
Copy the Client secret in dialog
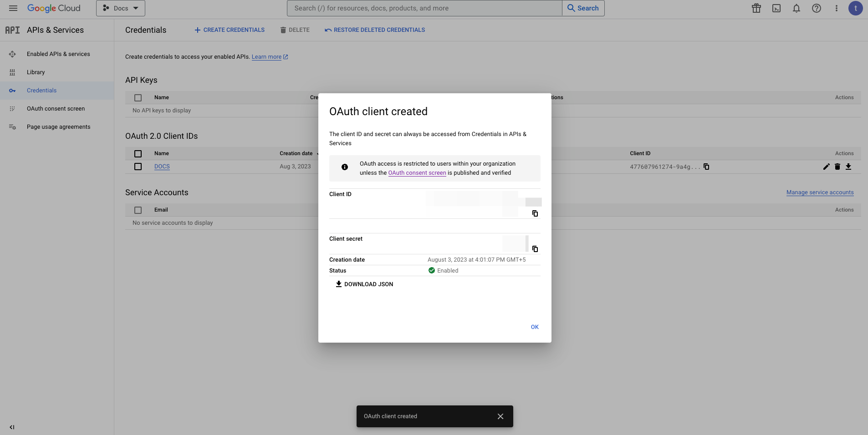535,249
